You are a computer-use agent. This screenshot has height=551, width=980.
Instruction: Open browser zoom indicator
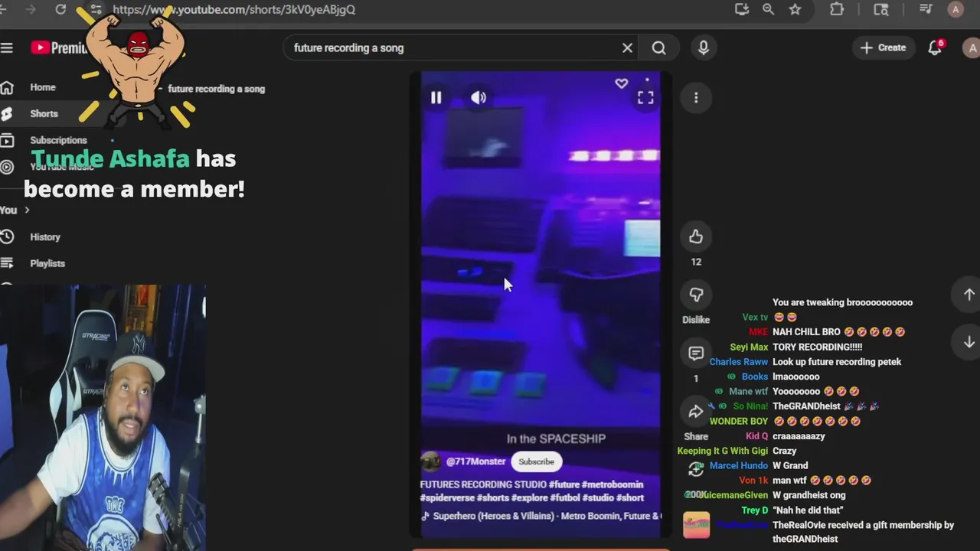pos(768,9)
